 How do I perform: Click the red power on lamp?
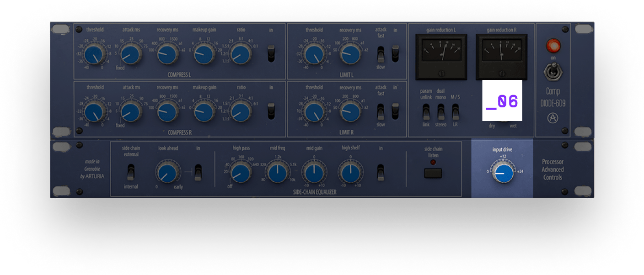click(x=553, y=45)
